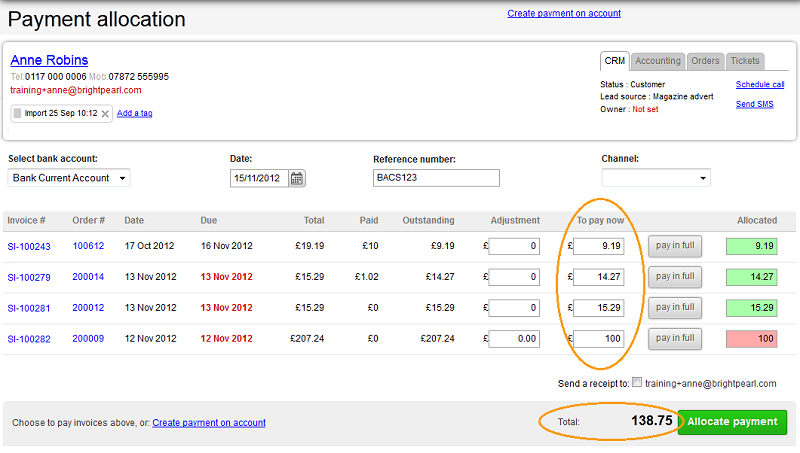This screenshot has width=800, height=453.
Task: Remove the Import 25 Sep 10:12 tag
Action: click(105, 114)
